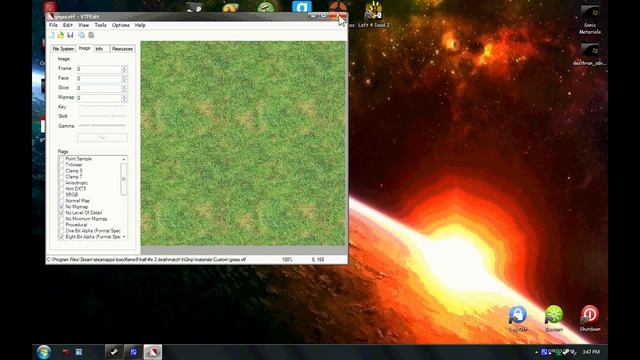Click the taskbar clock showing 3:47 PM
This screenshot has width=640, height=360.
[591, 352]
